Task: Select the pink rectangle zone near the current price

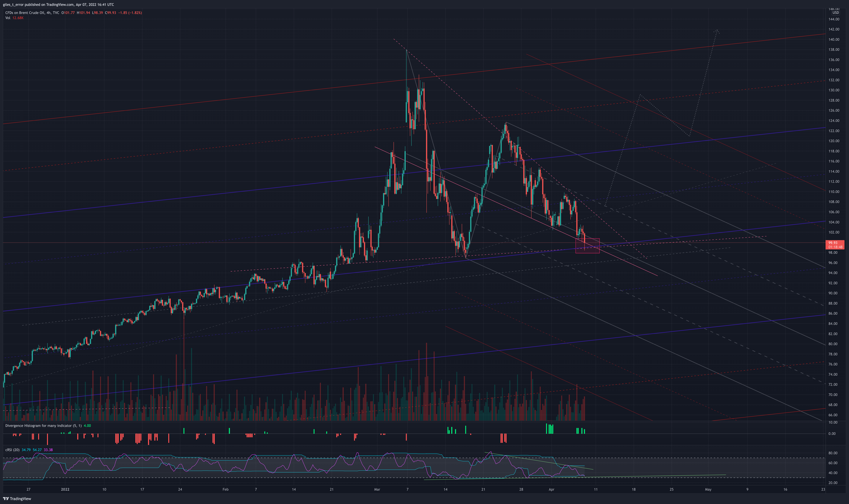Action: pos(588,246)
